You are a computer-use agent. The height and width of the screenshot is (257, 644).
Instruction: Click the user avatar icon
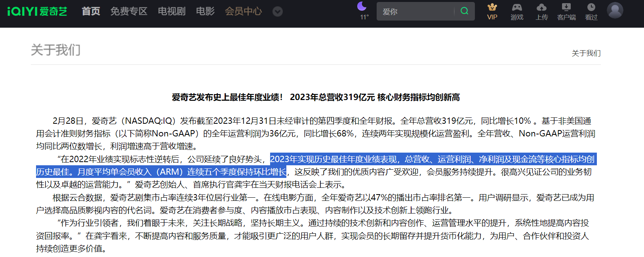615,10
